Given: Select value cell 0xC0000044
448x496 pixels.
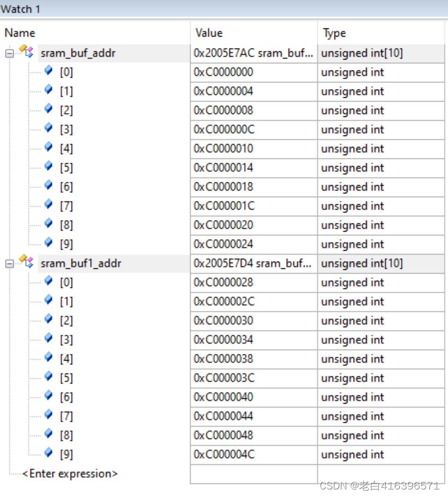Looking at the screenshot, I should [x=254, y=416].
